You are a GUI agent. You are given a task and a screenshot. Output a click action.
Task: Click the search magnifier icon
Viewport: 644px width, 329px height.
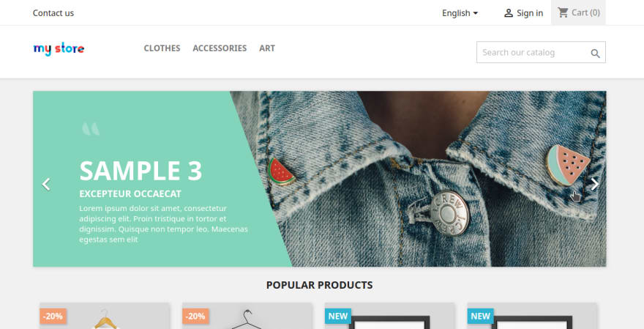coord(595,53)
